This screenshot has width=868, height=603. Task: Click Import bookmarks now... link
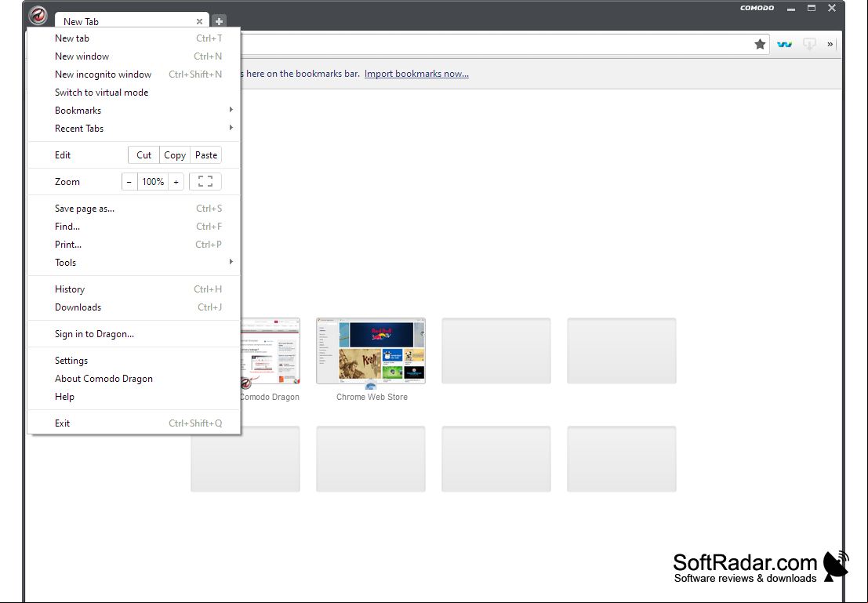pos(416,74)
